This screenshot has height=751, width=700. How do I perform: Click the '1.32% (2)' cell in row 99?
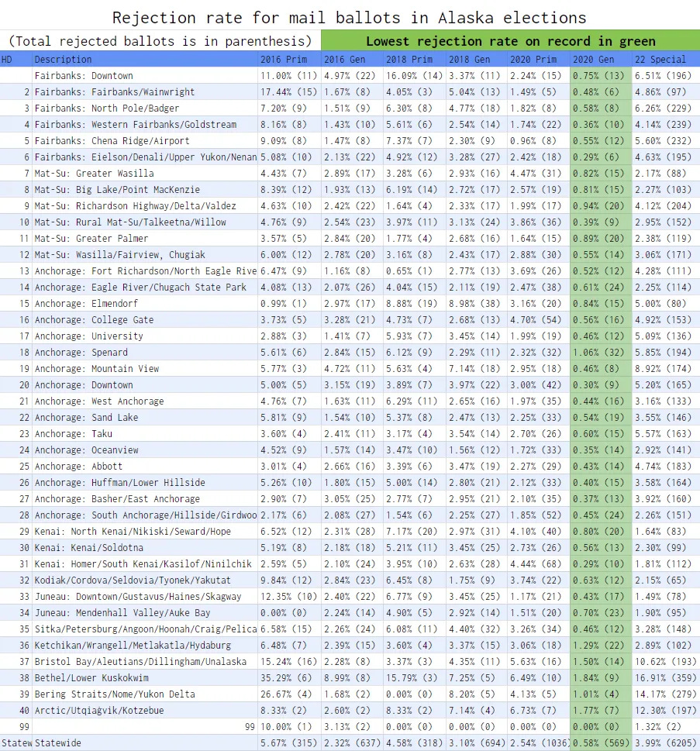666,727
